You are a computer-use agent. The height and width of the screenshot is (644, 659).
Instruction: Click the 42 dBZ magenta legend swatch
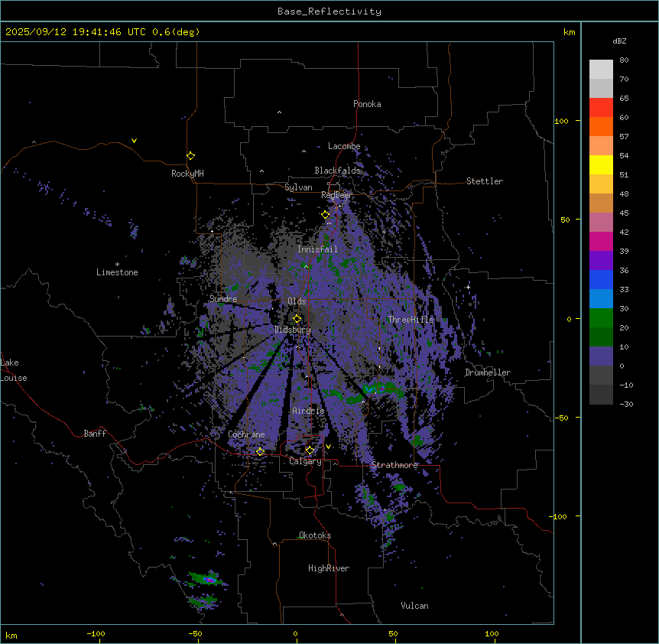click(x=601, y=241)
